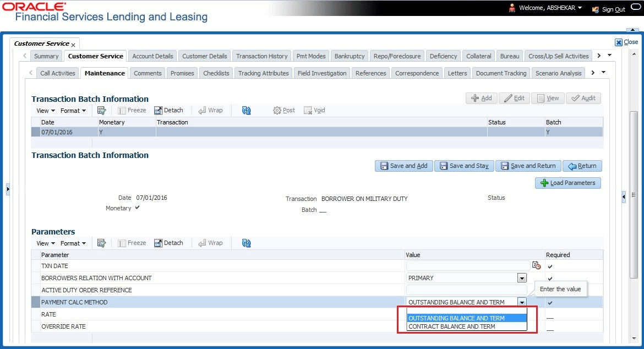This screenshot has height=349, width=644.
Task: Open main tab list dropdown
Action: pyautogui.click(x=609, y=56)
